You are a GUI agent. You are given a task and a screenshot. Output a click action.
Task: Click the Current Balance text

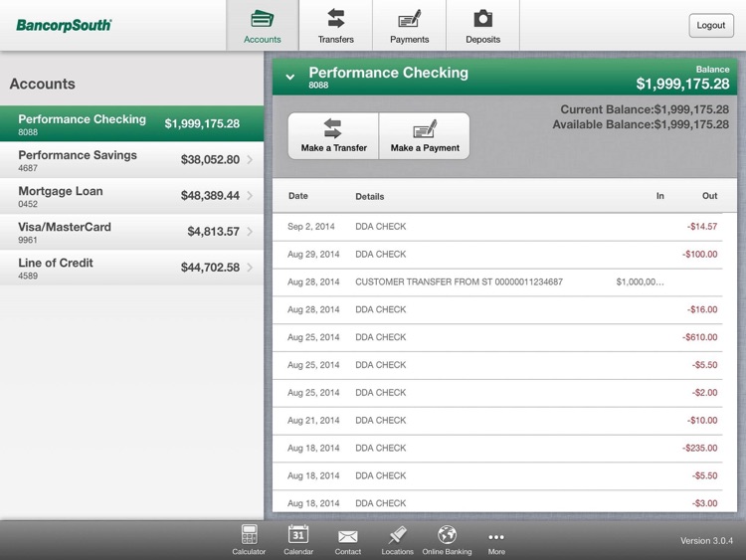click(645, 109)
